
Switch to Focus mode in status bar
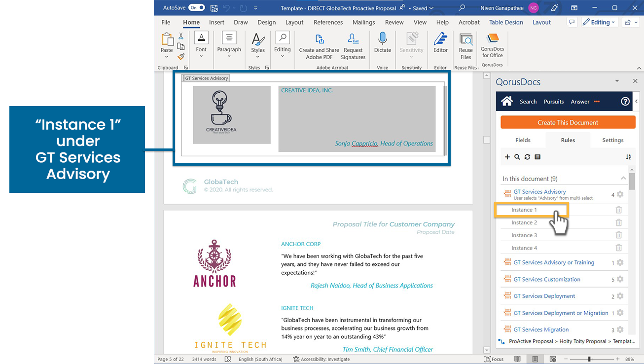[x=494, y=359]
